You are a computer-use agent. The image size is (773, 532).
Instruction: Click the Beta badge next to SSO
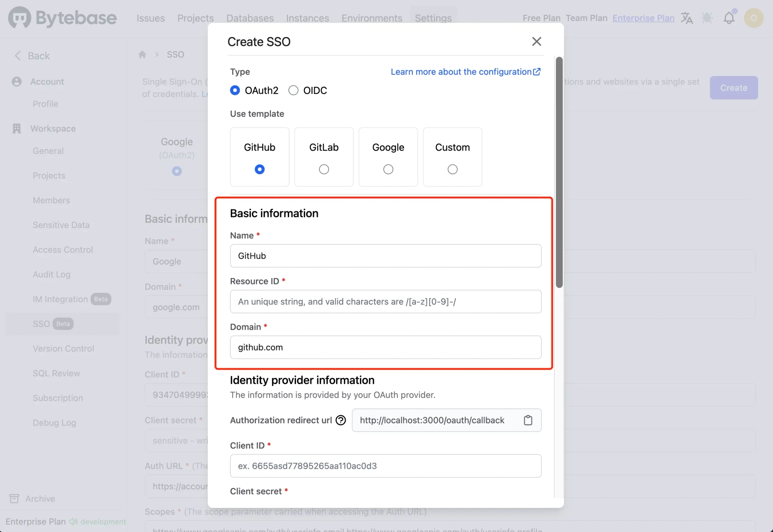click(x=63, y=324)
